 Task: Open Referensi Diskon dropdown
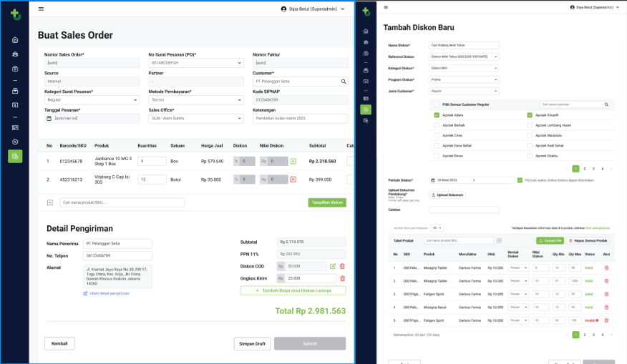(464, 56)
